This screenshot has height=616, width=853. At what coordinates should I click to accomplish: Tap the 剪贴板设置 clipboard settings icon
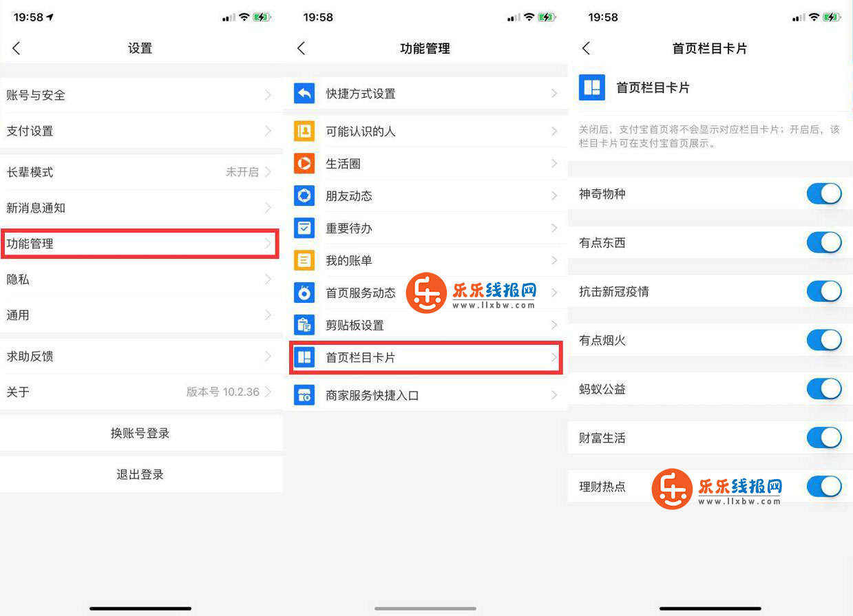click(x=304, y=325)
